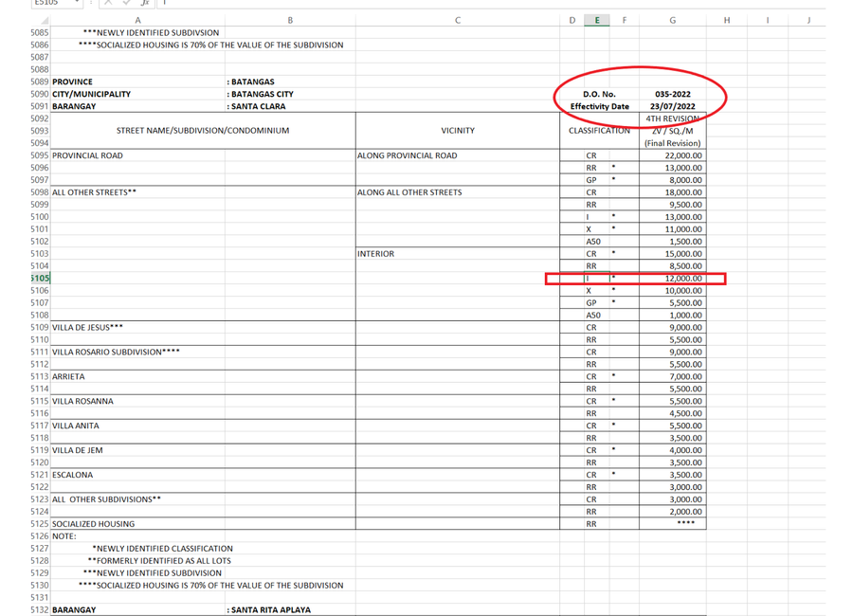This screenshot has width=853, height=616.
Task: Select column C header
Action: pos(458,20)
